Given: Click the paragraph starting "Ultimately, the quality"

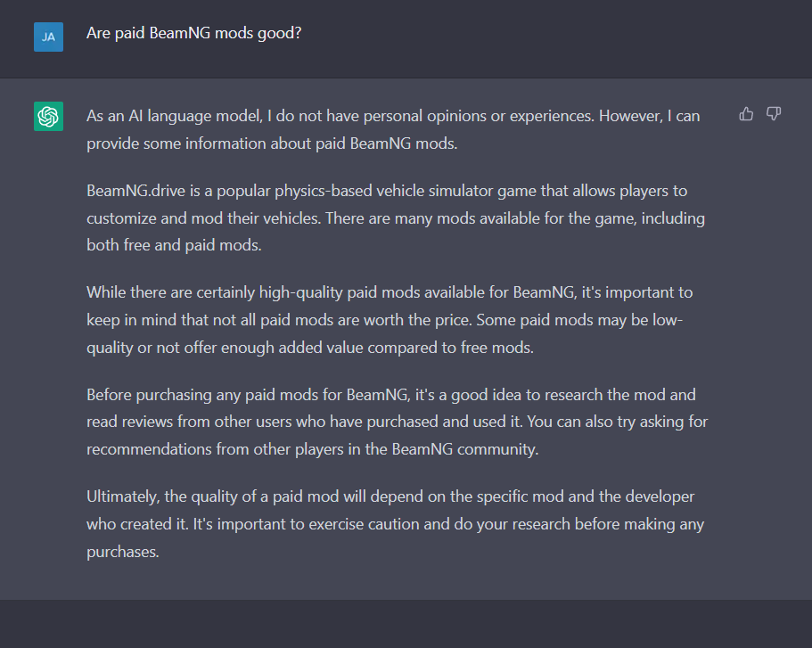Looking at the screenshot, I should point(395,523).
